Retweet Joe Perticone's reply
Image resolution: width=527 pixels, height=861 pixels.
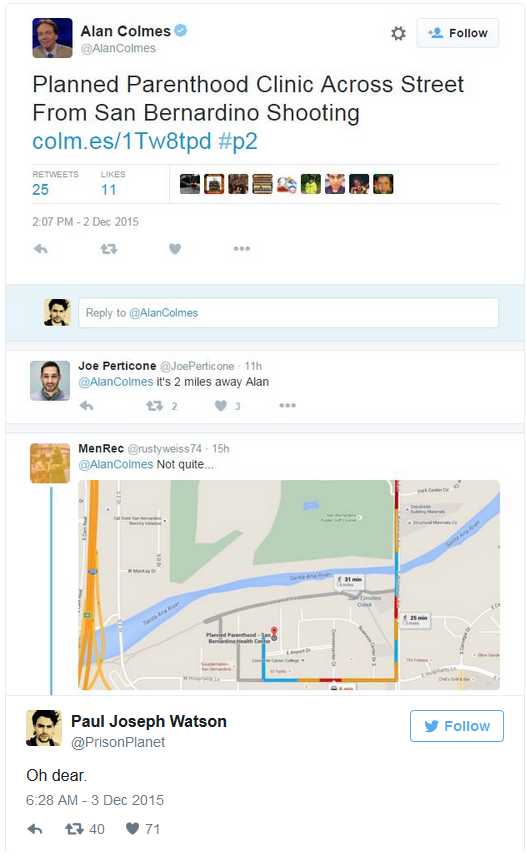point(154,406)
